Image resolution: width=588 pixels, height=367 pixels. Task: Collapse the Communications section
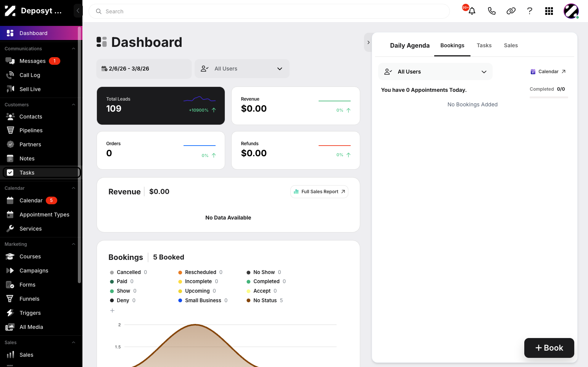point(74,49)
